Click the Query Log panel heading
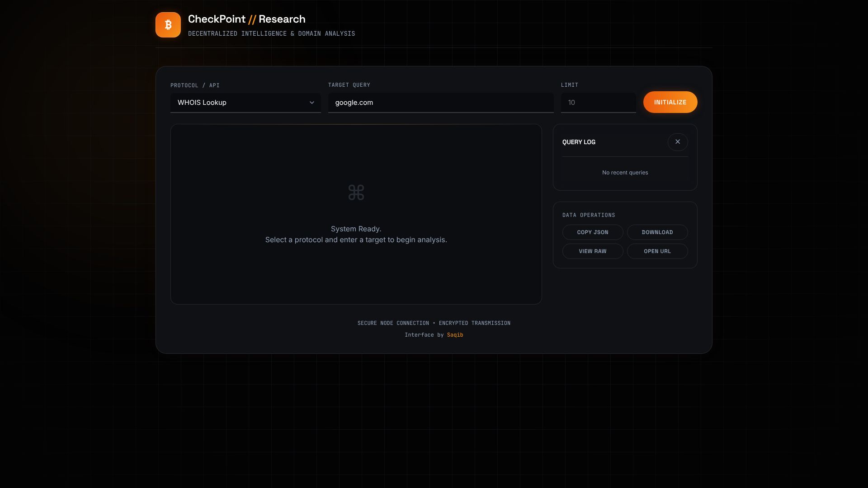This screenshot has width=868, height=488. point(579,142)
